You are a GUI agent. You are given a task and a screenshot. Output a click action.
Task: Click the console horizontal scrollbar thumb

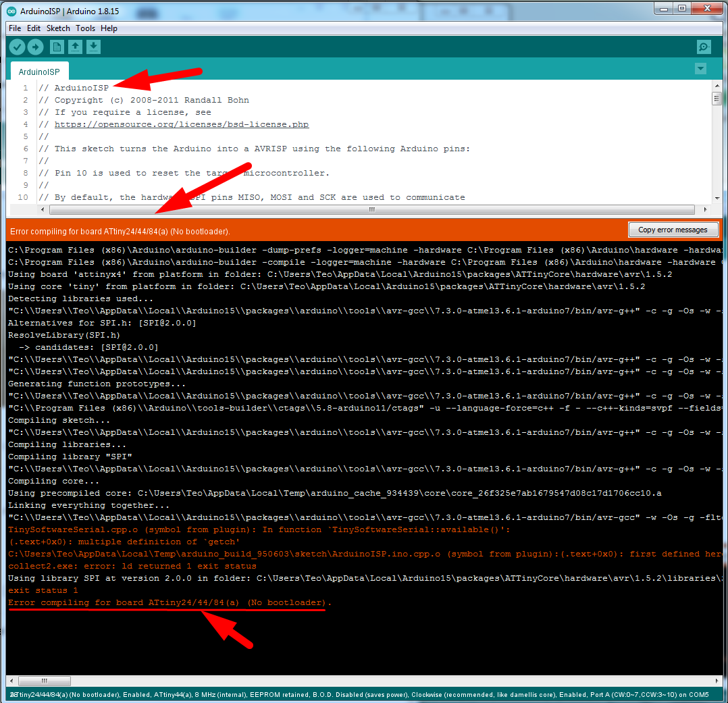[45, 681]
